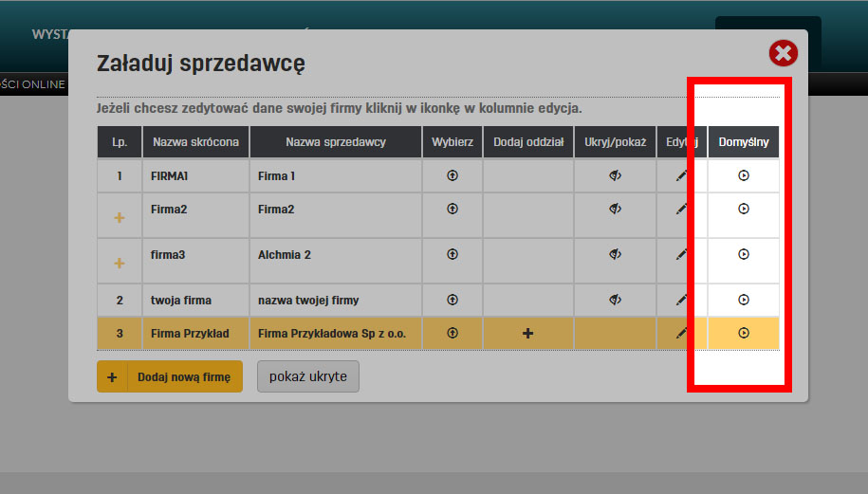The width and height of the screenshot is (868, 494).
Task: Hide the twoja firma seller
Action: (x=615, y=300)
